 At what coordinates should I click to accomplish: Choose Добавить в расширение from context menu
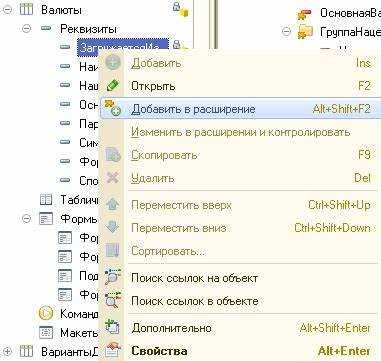pyautogui.click(x=240, y=109)
